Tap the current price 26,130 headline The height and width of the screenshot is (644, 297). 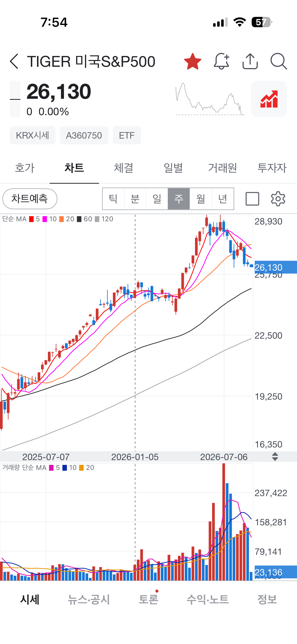[59, 92]
